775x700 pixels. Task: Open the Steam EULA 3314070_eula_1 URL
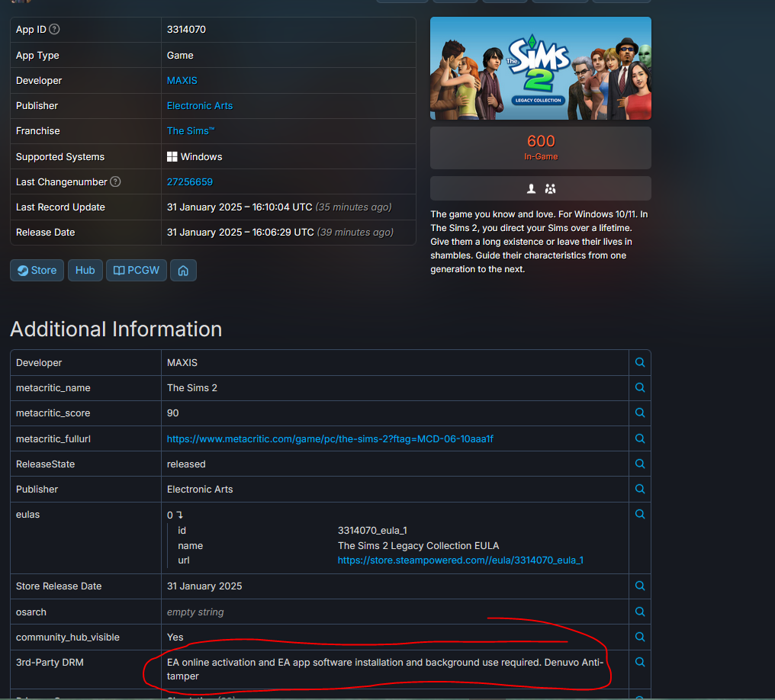pos(461,560)
